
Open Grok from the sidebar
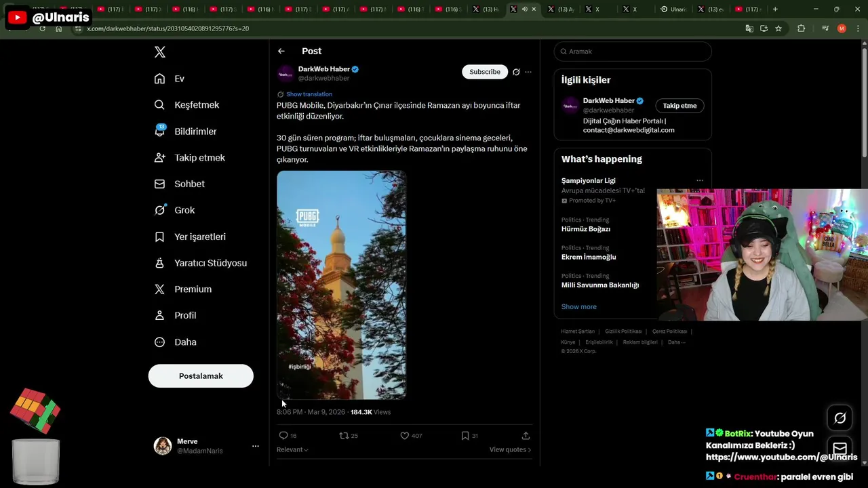(174, 210)
